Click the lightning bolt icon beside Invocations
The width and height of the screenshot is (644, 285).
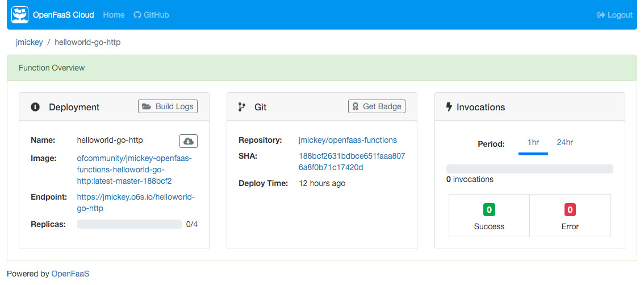click(449, 107)
